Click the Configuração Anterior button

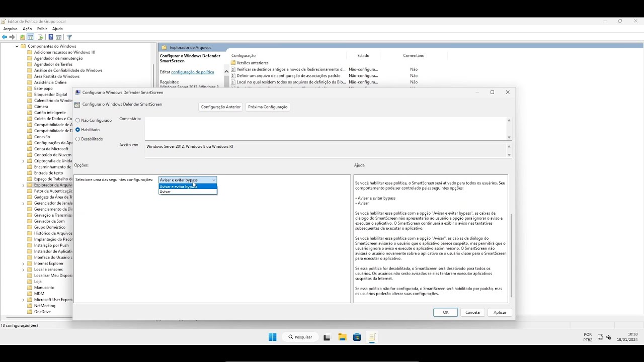(x=220, y=107)
